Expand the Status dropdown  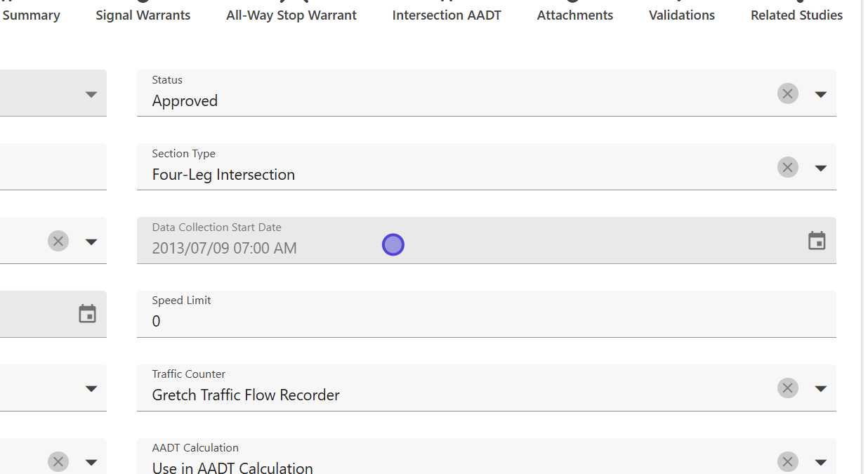820,94
